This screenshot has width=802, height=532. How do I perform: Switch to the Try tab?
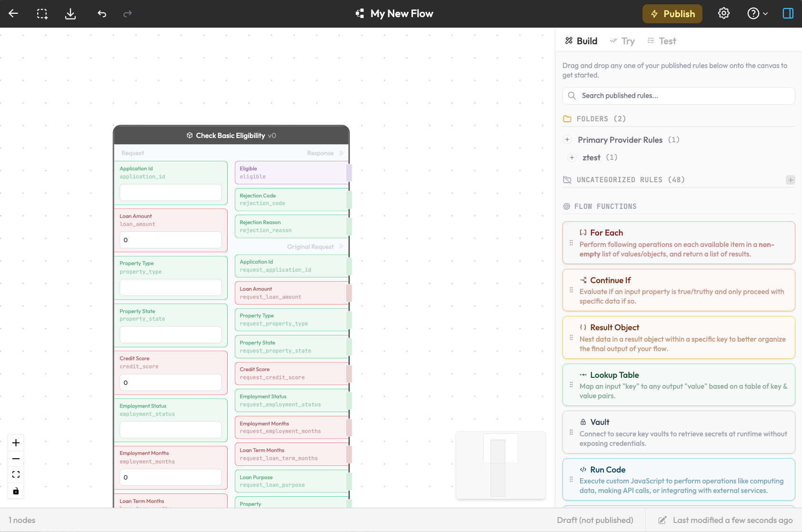pyautogui.click(x=622, y=41)
